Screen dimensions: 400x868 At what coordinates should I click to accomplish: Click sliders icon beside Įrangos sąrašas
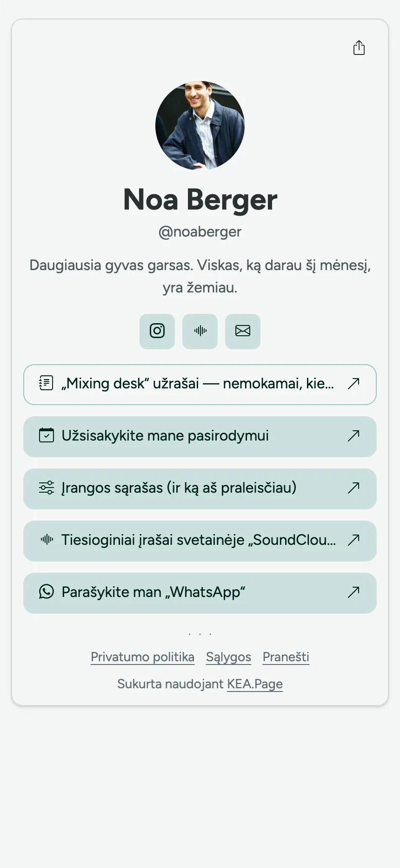[46, 488]
